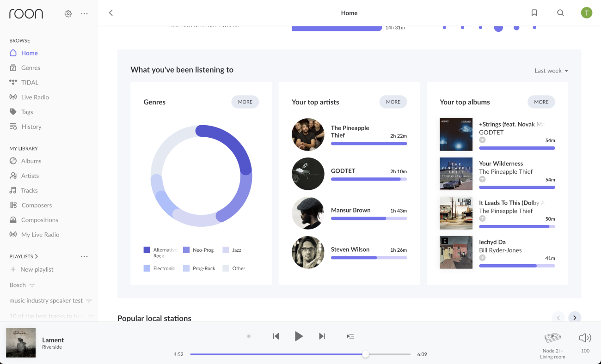Open the Lament now-playing album art

pyautogui.click(x=21, y=343)
